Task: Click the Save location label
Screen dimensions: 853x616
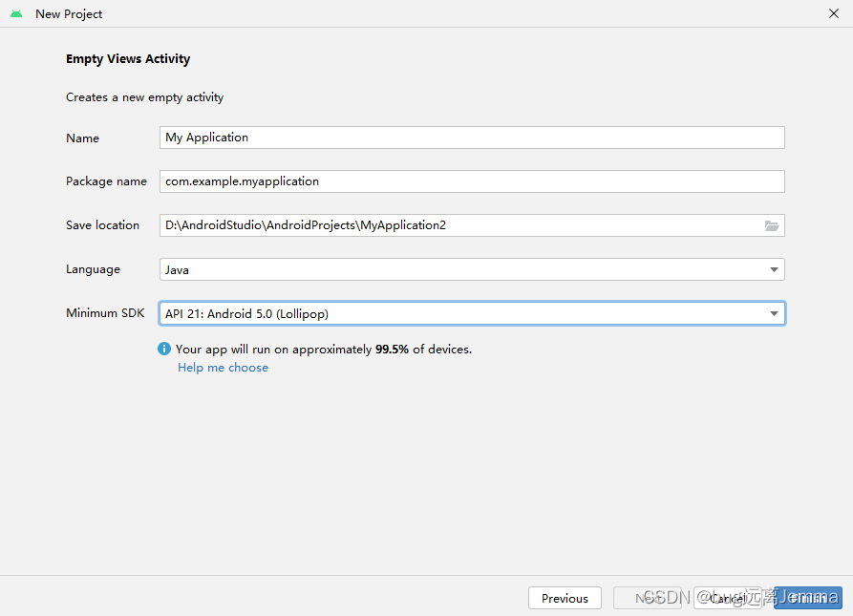Action: point(102,225)
